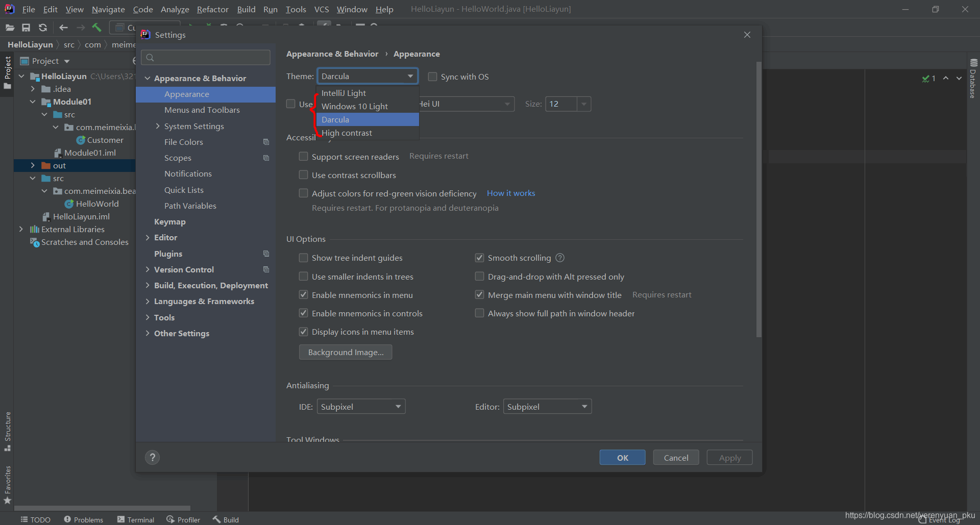Click the Reload/Synchronize toolbar icon

tap(43, 28)
